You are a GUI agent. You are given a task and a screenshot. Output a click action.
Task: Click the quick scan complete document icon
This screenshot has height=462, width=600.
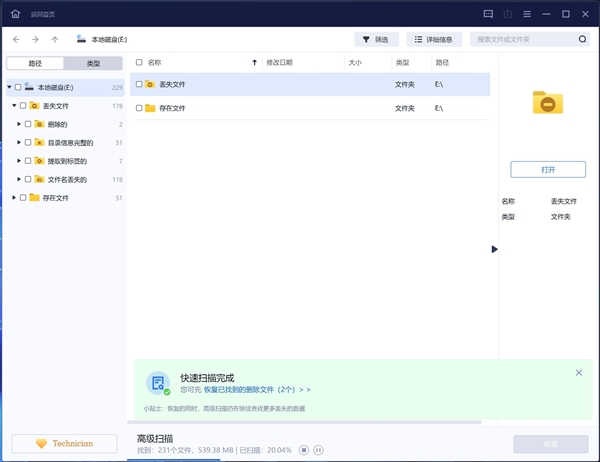pyautogui.click(x=158, y=383)
